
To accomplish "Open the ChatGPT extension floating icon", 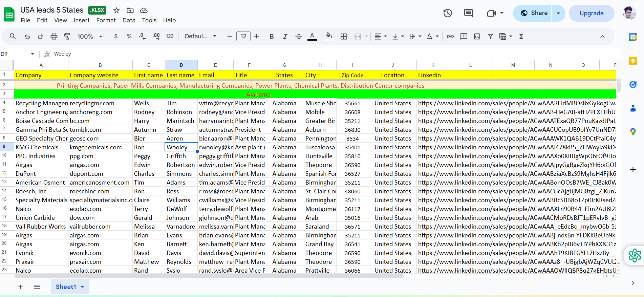I will pyautogui.click(x=635, y=255).
